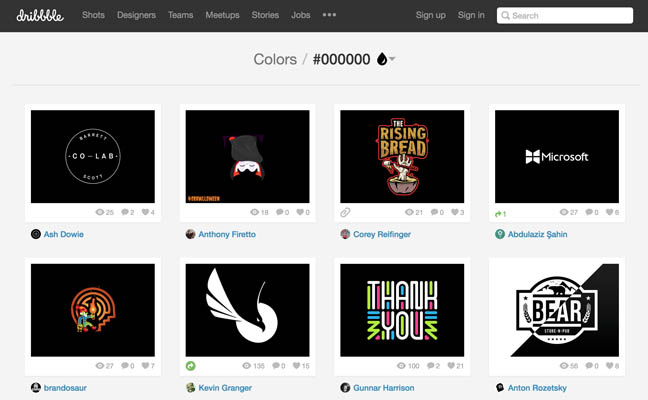Open the color drop picker dropdown
This screenshot has width=648, height=400.
pyautogui.click(x=386, y=59)
